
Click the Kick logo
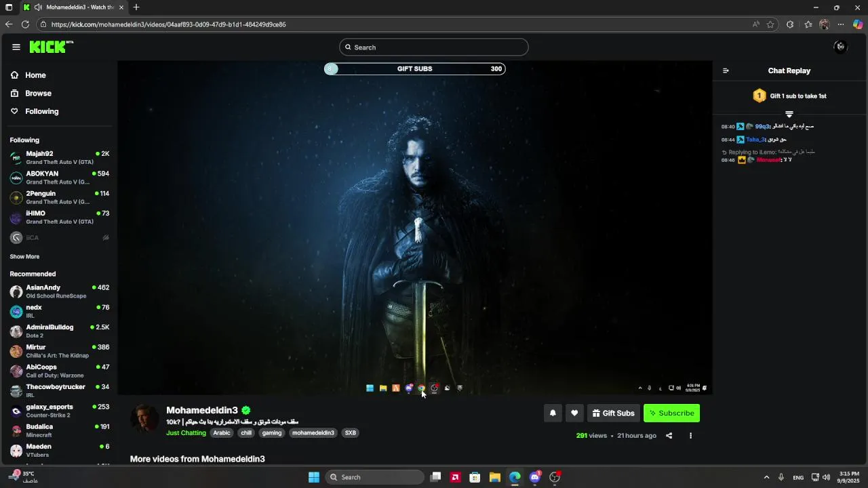[50, 47]
